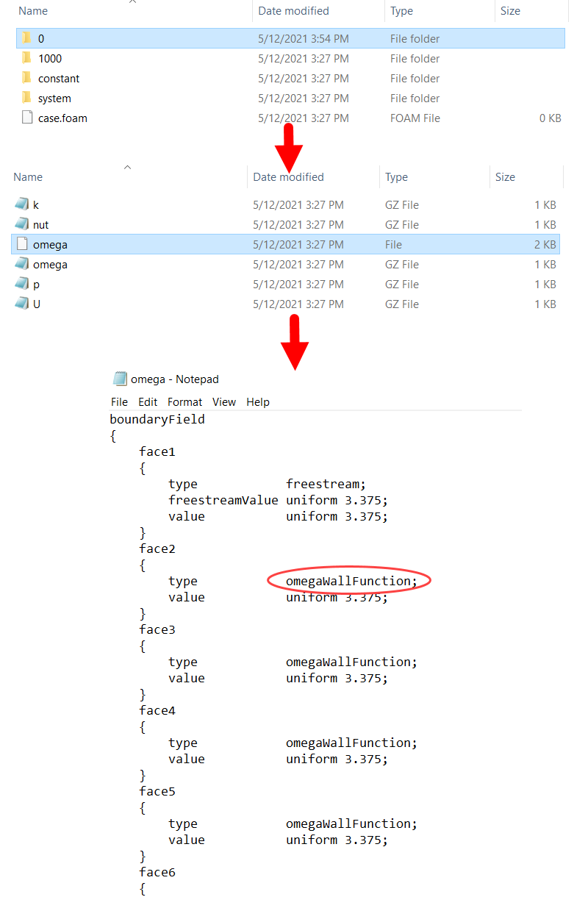
Task: Click the constant folder icon
Action: (26, 78)
